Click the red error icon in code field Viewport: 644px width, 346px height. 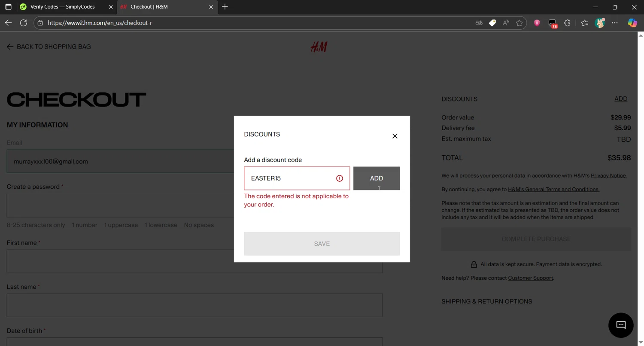tap(340, 178)
